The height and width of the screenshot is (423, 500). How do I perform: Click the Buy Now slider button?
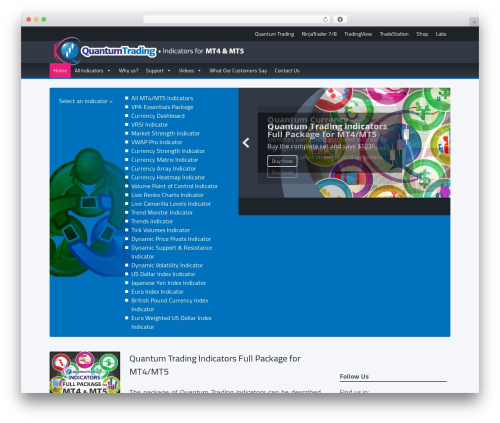click(282, 161)
